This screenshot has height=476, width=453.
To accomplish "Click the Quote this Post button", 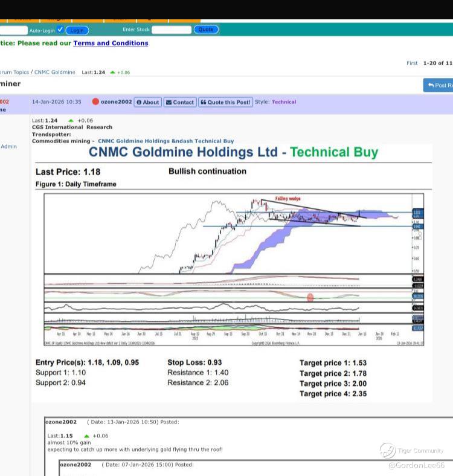I will click(225, 102).
